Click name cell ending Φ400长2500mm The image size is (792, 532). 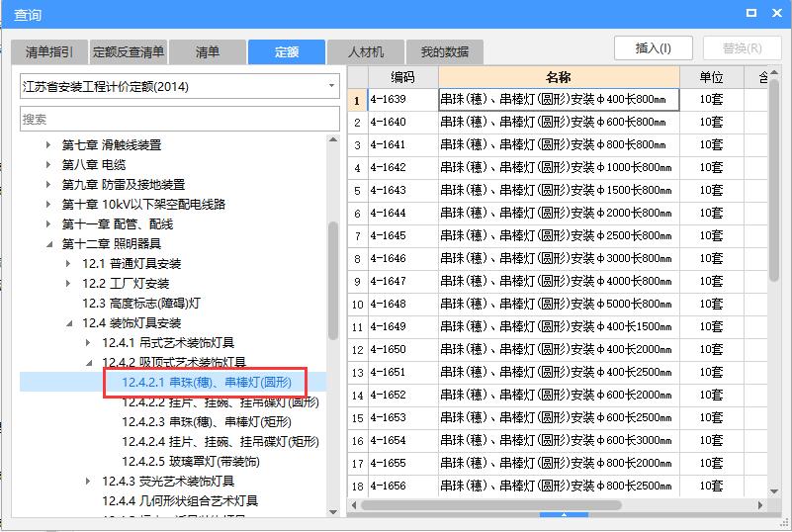559,372
